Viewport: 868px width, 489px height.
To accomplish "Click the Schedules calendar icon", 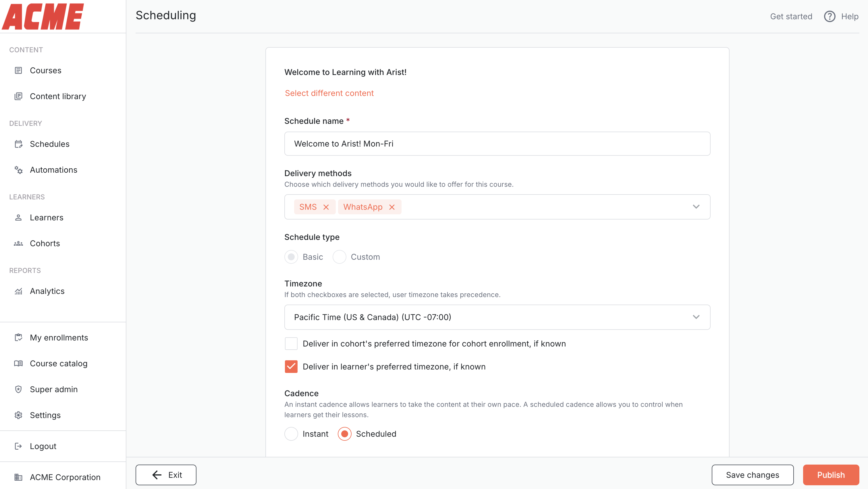I will point(19,144).
